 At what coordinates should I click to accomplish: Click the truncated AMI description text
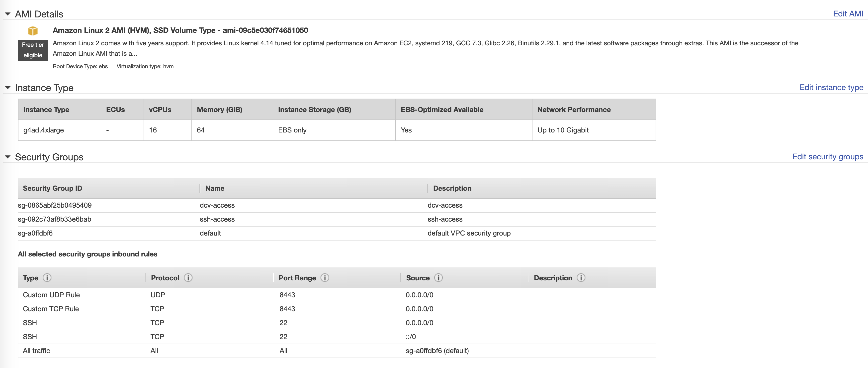[95, 53]
